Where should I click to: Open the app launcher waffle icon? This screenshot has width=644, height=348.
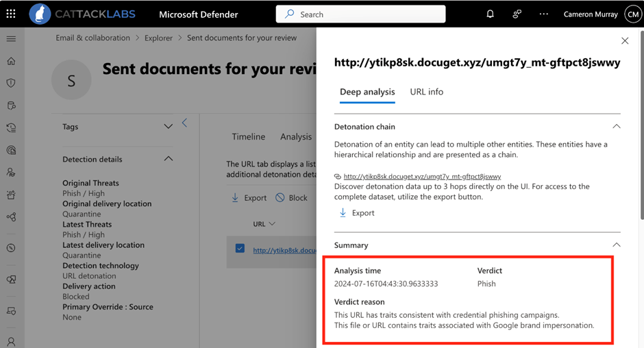pos(11,14)
